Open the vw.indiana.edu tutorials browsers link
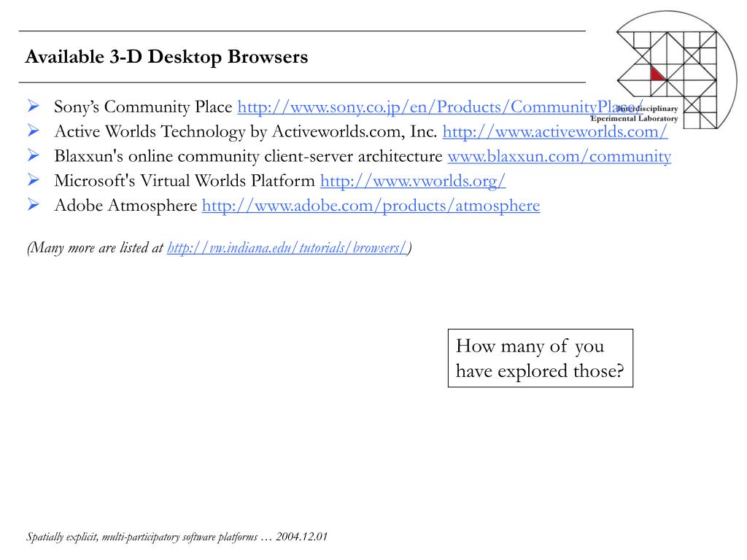Viewport: 747px width, 560px height. pos(287,248)
